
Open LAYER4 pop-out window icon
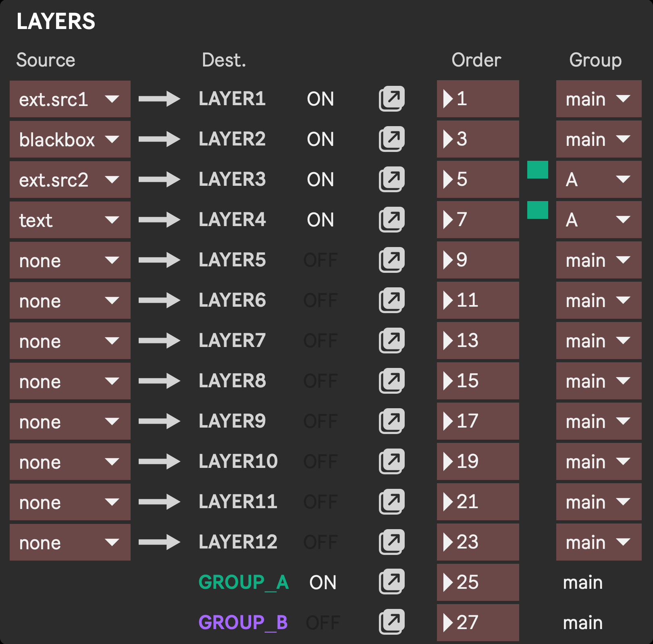pos(391,220)
